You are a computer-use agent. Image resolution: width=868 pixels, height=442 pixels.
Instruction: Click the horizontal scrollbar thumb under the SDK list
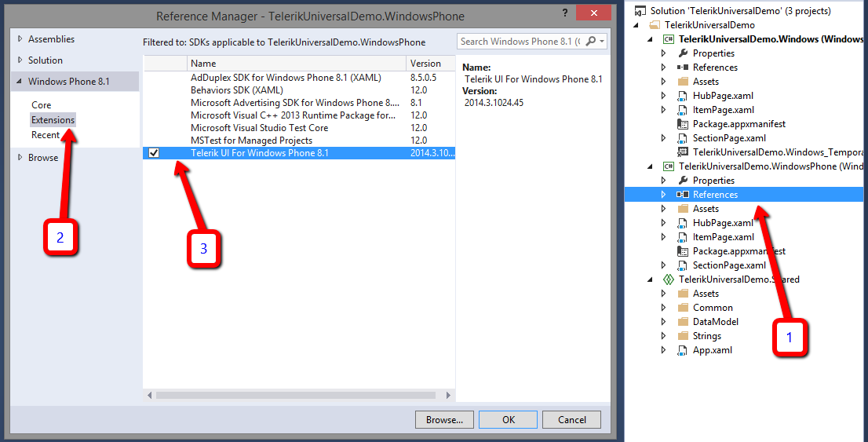[x=296, y=396]
